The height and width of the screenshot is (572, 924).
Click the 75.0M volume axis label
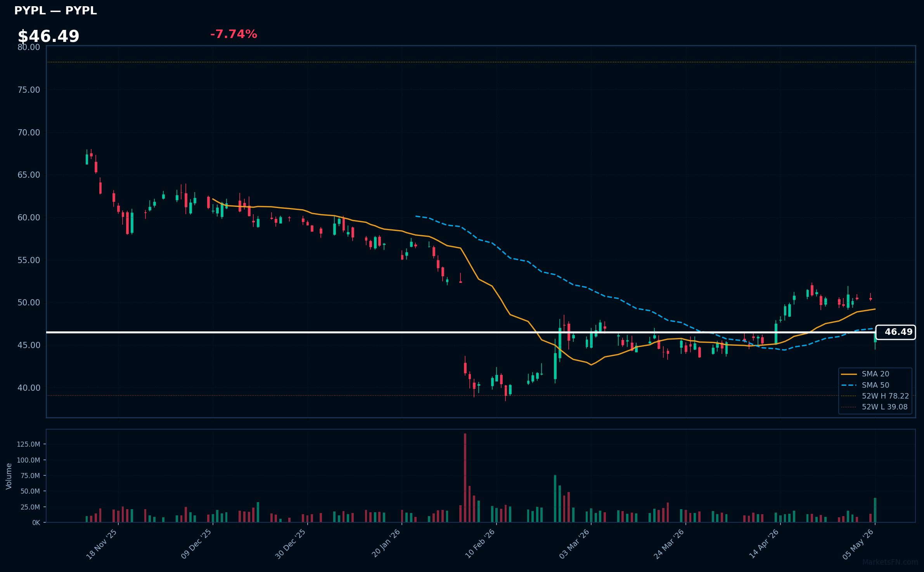point(30,476)
